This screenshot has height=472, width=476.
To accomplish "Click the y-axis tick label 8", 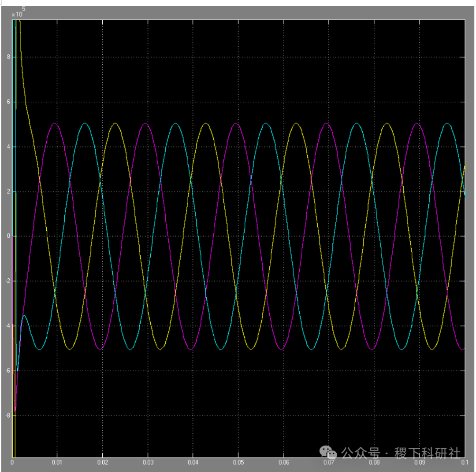I will click(x=8, y=57).
